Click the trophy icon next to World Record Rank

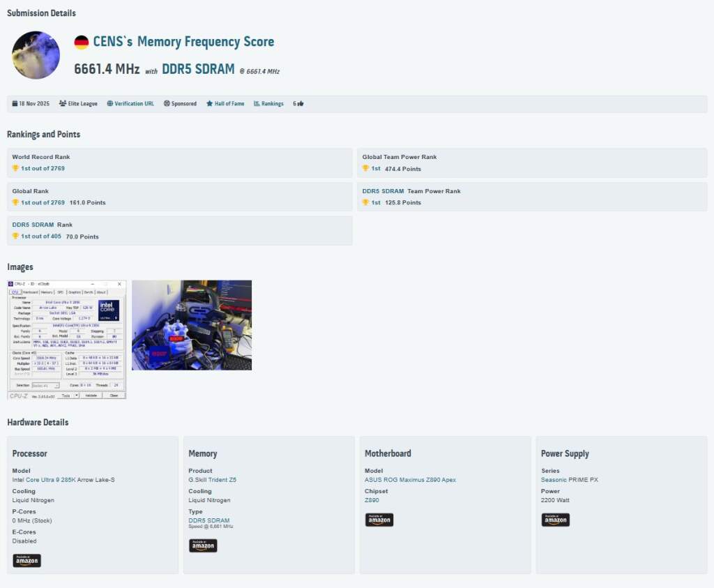pyautogui.click(x=15, y=169)
